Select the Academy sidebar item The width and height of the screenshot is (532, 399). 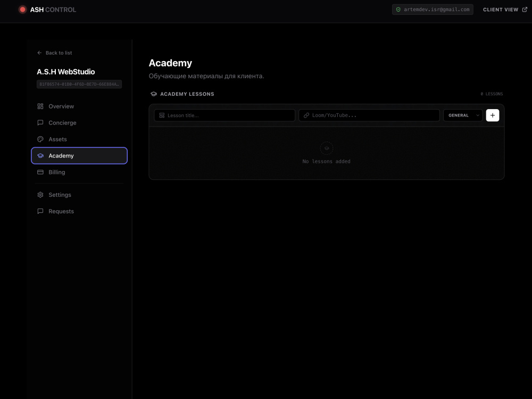coord(79,156)
